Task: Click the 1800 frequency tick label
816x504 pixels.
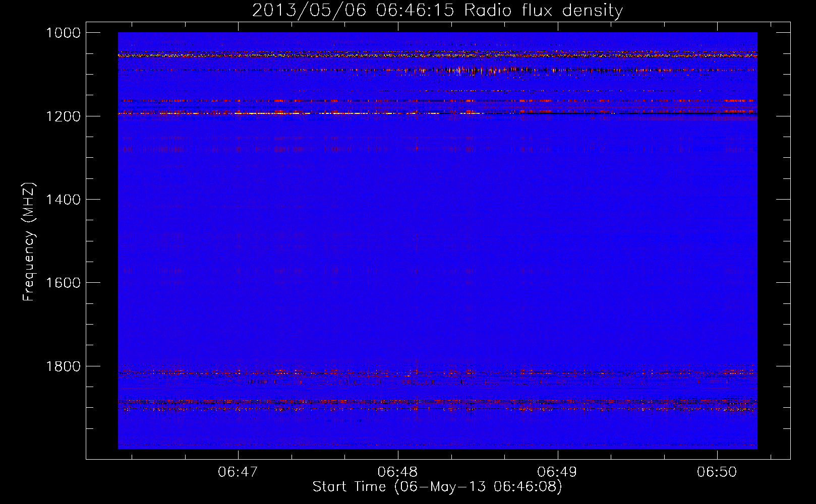Action: click(63, 366)
